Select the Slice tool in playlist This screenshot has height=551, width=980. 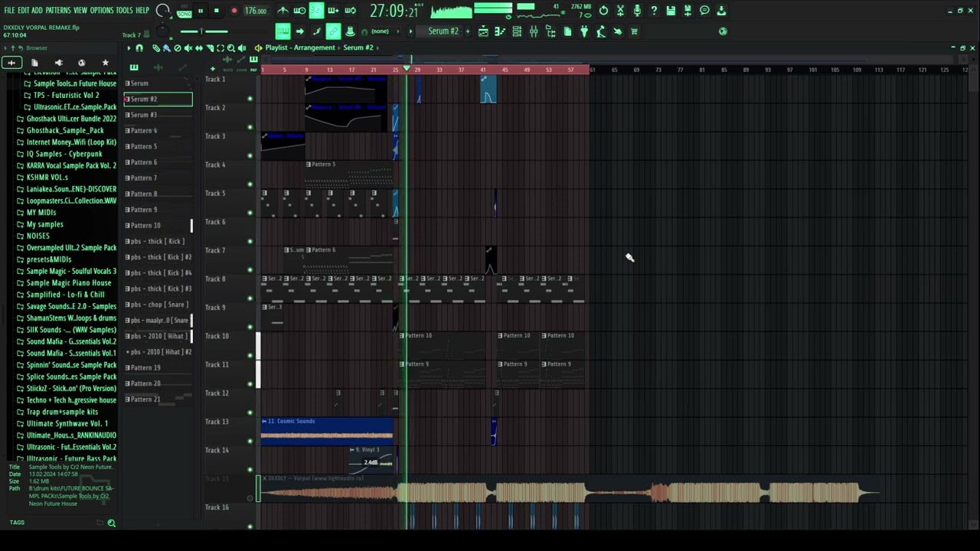click(x=210, y=48)
